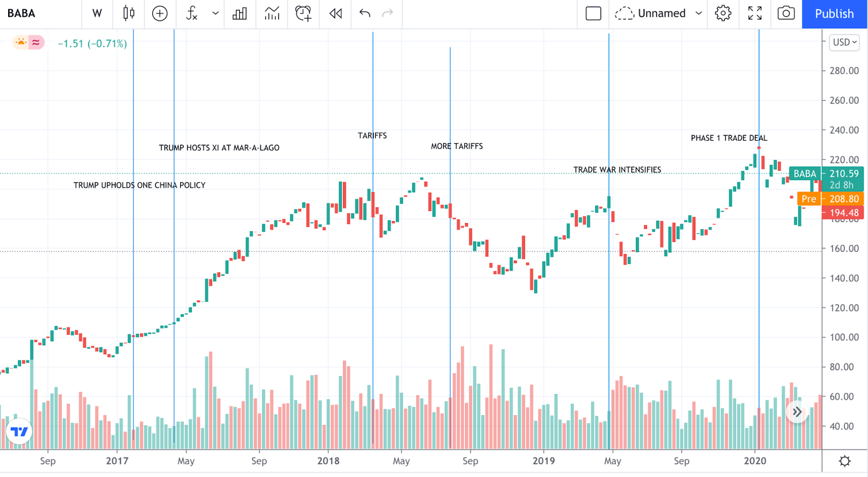Open the indicators fx menu

tap(192, 14)
